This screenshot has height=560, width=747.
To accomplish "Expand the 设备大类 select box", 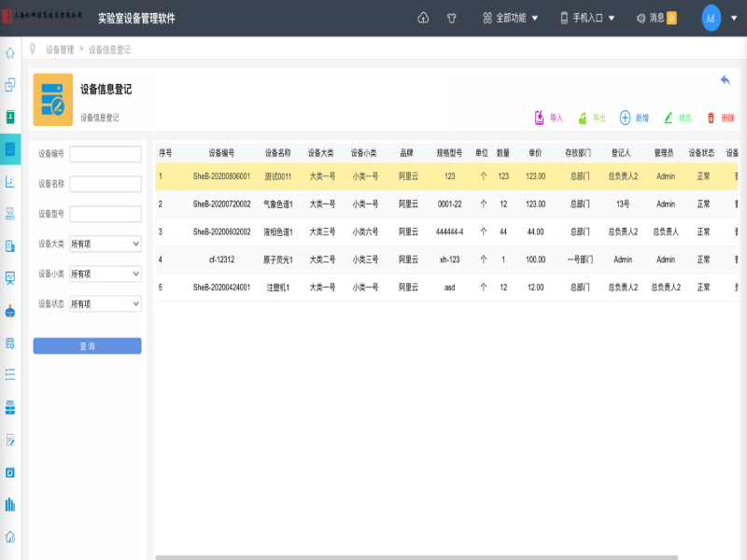I will 105,244.
